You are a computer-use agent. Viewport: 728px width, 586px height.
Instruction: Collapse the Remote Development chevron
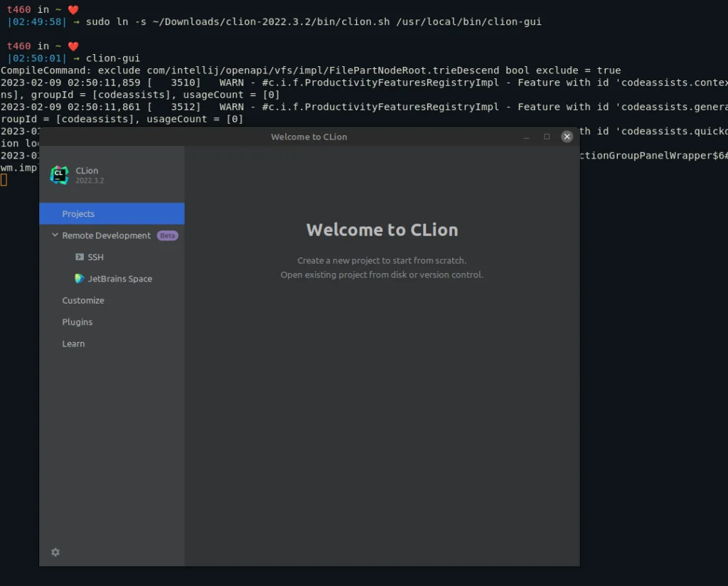(55, 235)
